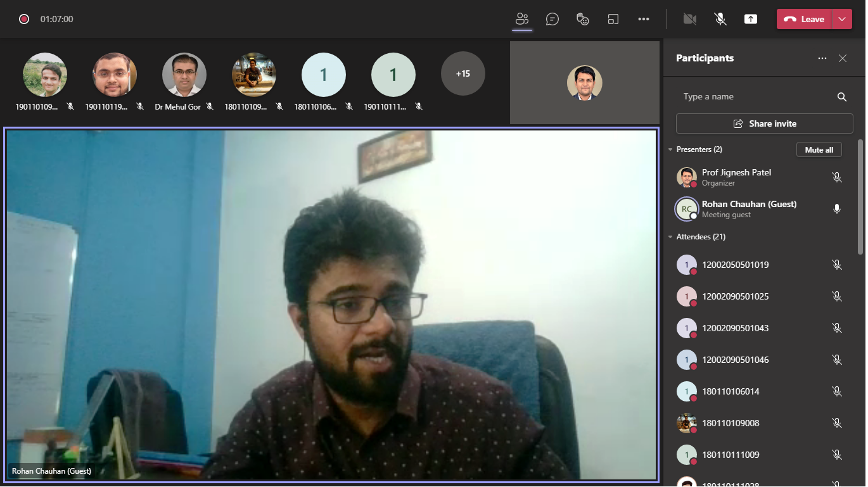
Task: Collapse the Presenters section
Action: (671, 149)
